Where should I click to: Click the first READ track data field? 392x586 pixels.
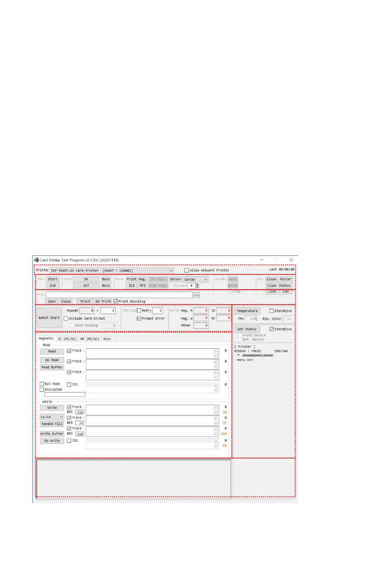[152, 354]
